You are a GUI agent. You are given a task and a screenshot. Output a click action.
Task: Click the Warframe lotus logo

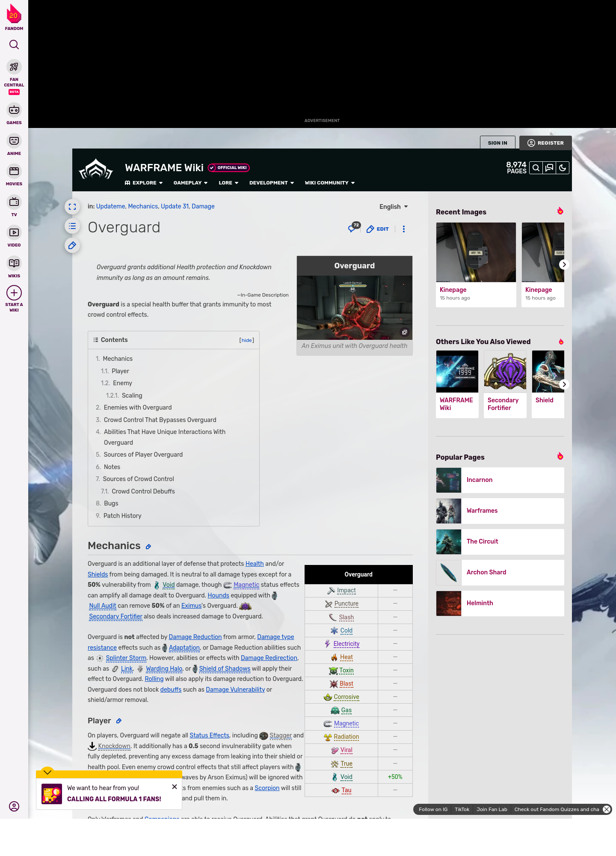pos(96,169)
